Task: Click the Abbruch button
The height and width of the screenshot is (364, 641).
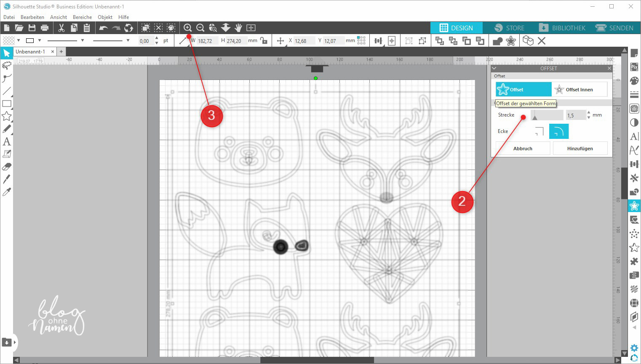Action: click(x=523, y=149)
